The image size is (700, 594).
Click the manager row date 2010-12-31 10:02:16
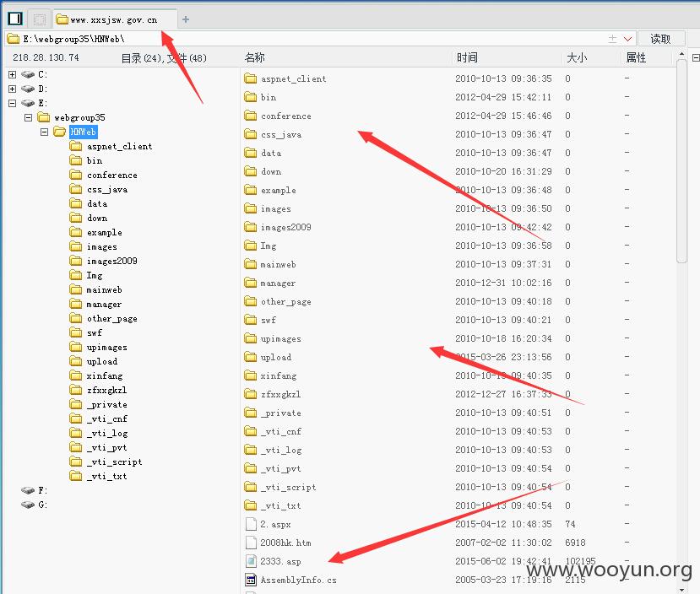503,283
